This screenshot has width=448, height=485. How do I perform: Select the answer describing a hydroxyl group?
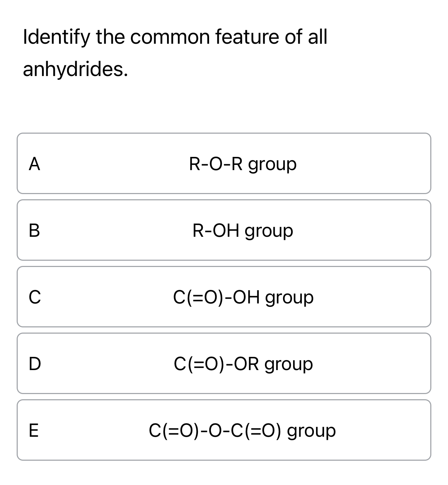click(224, 230)
